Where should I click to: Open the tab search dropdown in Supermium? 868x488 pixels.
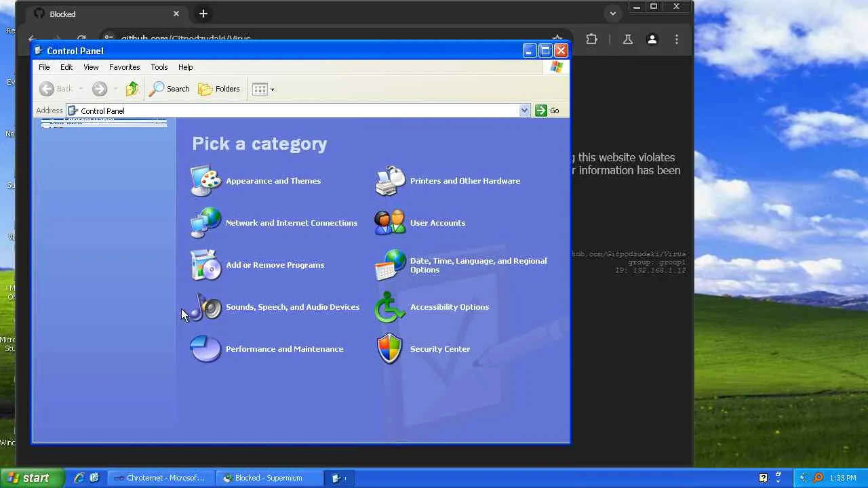point(613,14)
